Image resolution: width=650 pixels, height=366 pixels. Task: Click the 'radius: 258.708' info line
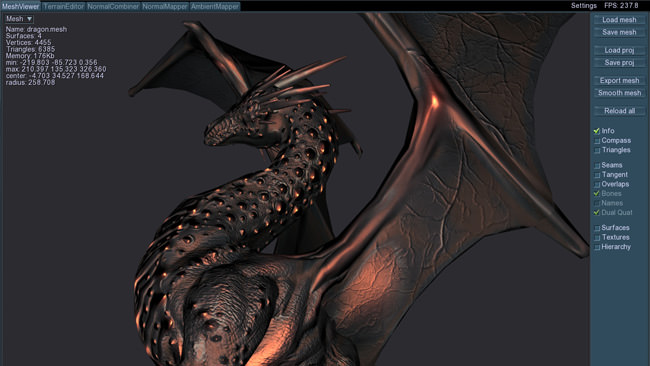[x=30, y=82]
